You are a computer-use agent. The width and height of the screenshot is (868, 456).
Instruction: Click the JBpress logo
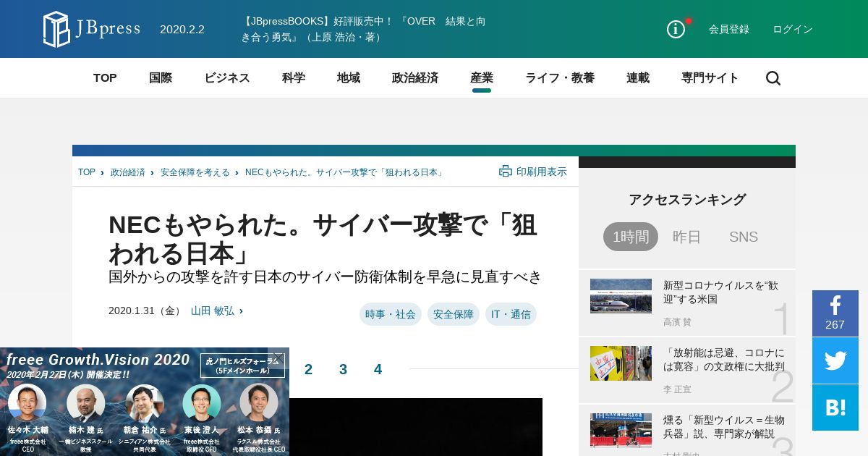(91, 29)
